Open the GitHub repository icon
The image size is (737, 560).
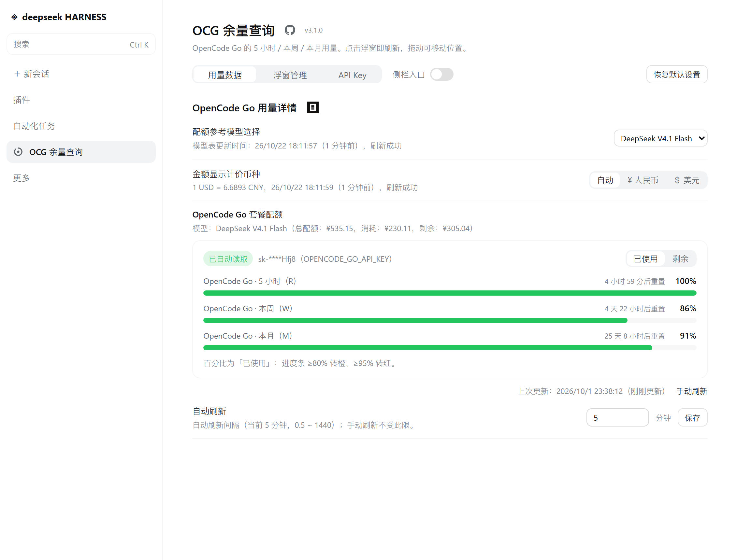click(x=290, y=30)
